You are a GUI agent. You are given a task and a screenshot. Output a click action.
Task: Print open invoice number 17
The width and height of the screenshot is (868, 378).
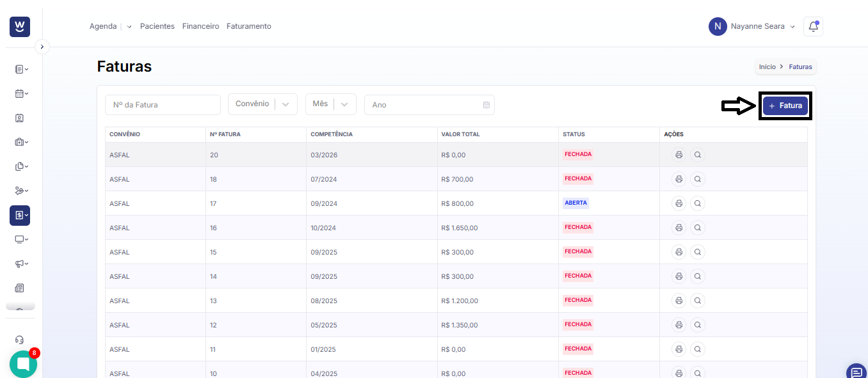tap(679, 203)
